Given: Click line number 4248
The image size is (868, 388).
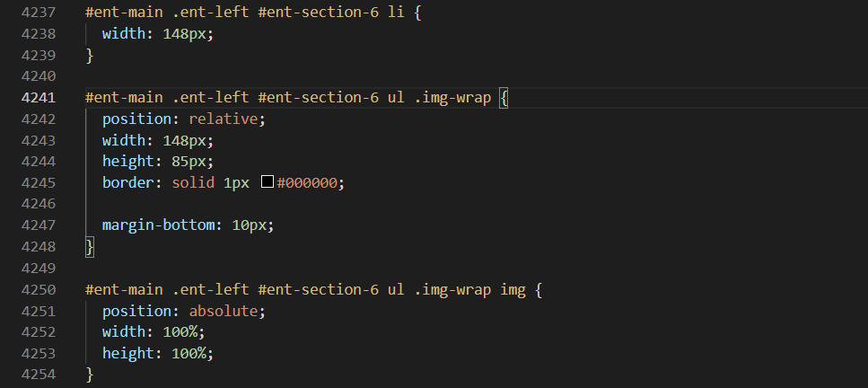Looking at the screenshot, I should coord(39,247).
